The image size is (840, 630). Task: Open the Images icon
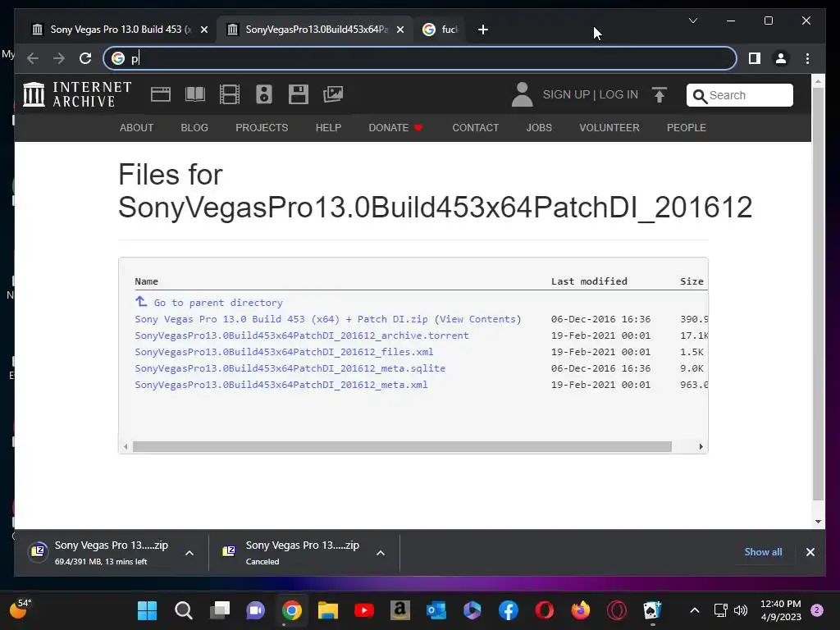click(333, 94)
